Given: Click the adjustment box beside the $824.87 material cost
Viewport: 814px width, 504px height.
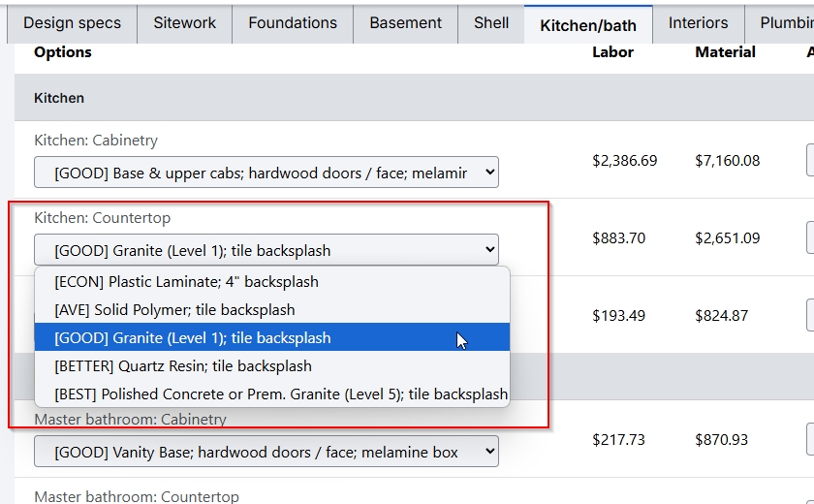Looking at the screenshot, I should [x=810, y=315].
